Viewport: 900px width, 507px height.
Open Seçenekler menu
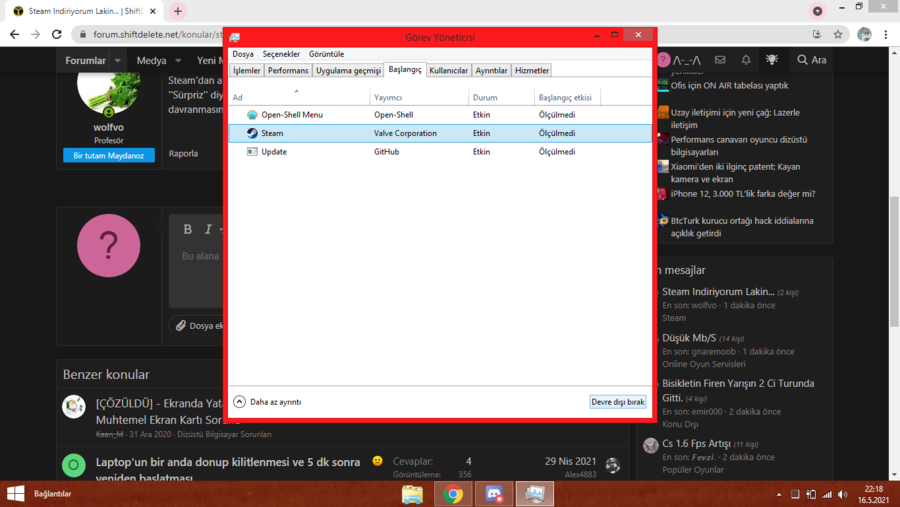coord(281,54)
